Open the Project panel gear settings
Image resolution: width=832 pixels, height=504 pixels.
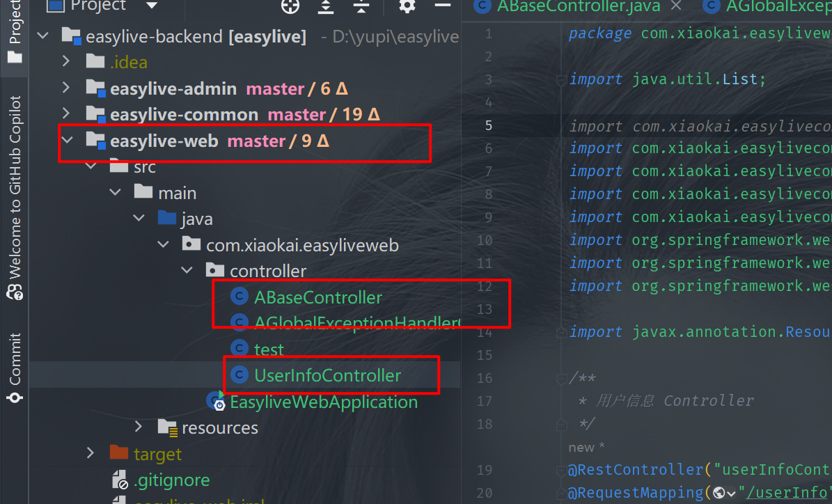click(x=407, y=6)
